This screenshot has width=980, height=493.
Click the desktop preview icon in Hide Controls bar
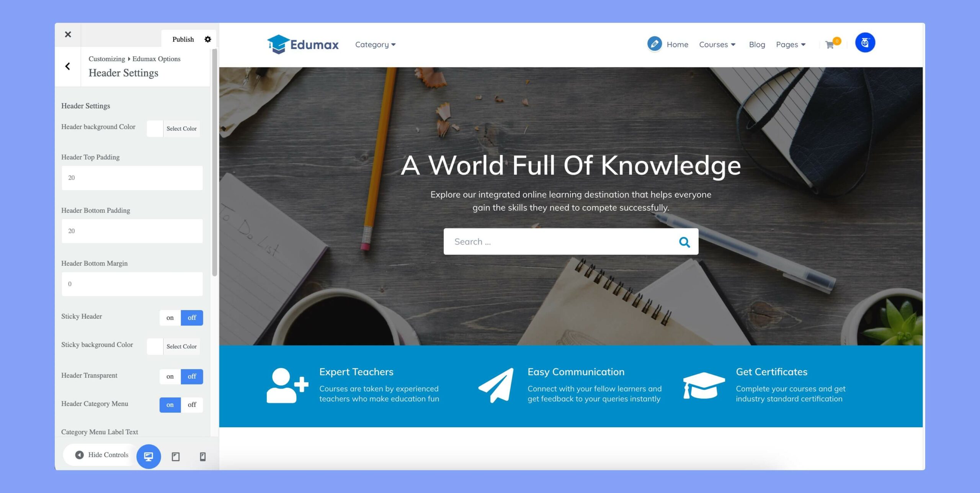pyautogui.click(x=149, y=455)
